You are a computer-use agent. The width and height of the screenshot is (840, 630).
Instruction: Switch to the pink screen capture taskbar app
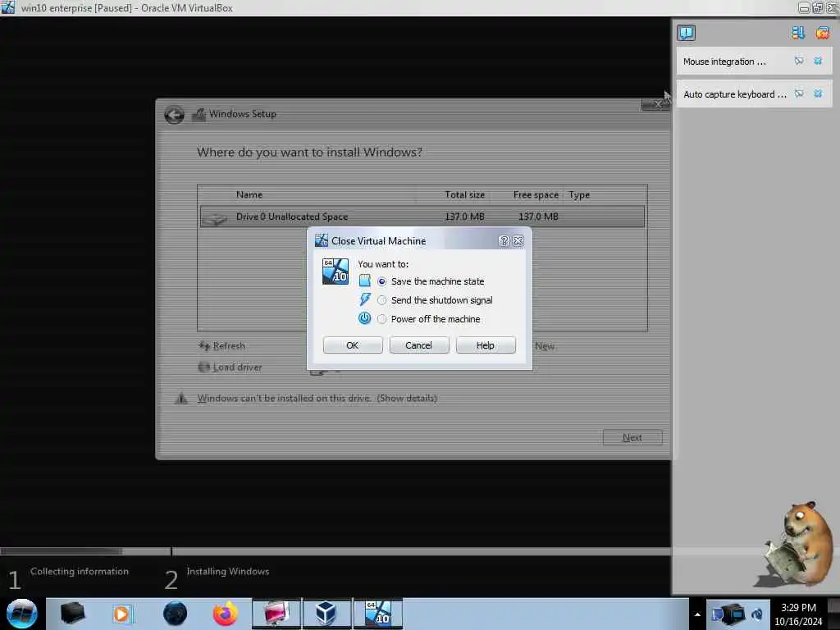pyautogui.click(x=276, y=614)
